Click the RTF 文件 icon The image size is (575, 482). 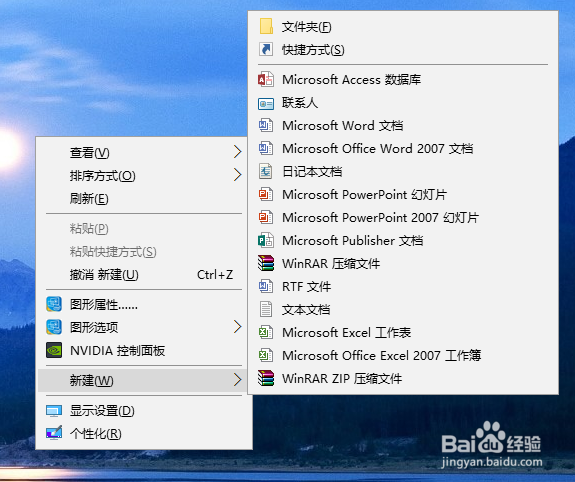(x=266, y=286)
